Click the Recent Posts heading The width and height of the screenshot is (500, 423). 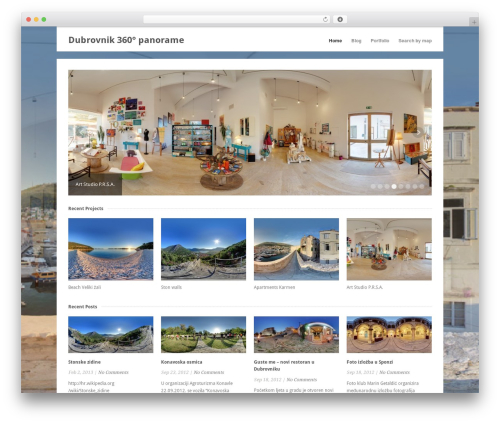tap(83, 307)
